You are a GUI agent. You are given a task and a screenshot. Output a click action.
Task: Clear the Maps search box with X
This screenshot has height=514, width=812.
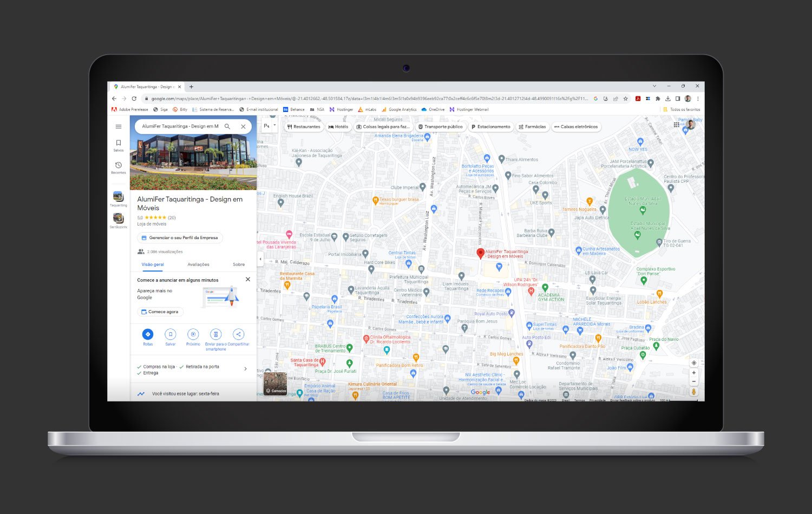pyautogui.click(x=243, y=126)
